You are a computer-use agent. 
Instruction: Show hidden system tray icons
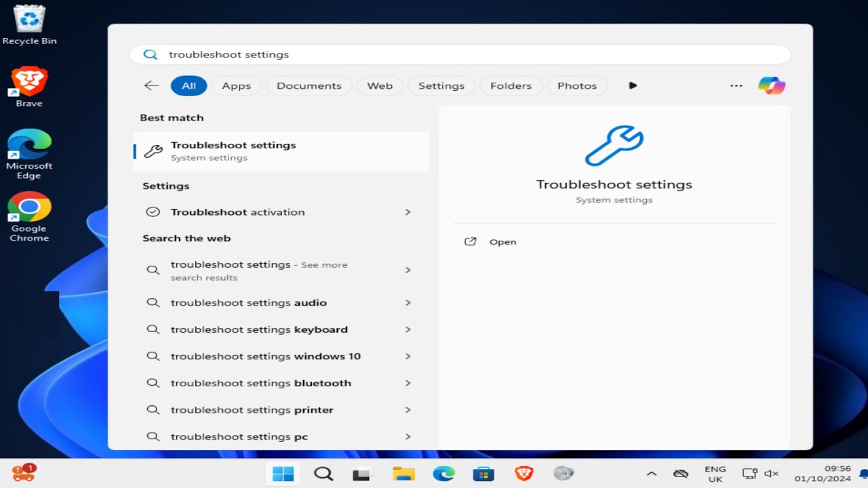pyautogui.click(x=651, y=474)
